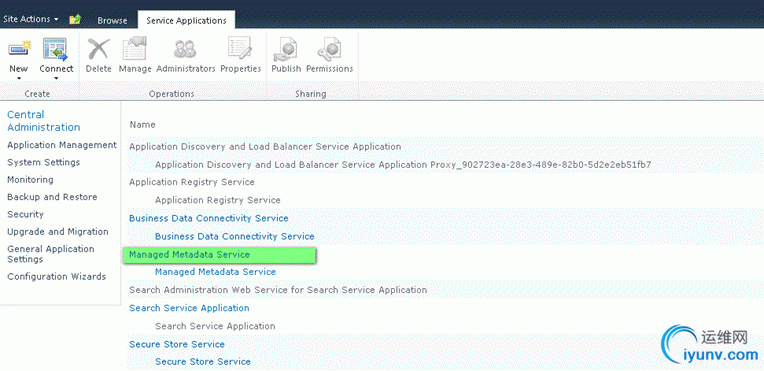Open Backup and Restore in sidebar
764x371 pixels.
52,197
